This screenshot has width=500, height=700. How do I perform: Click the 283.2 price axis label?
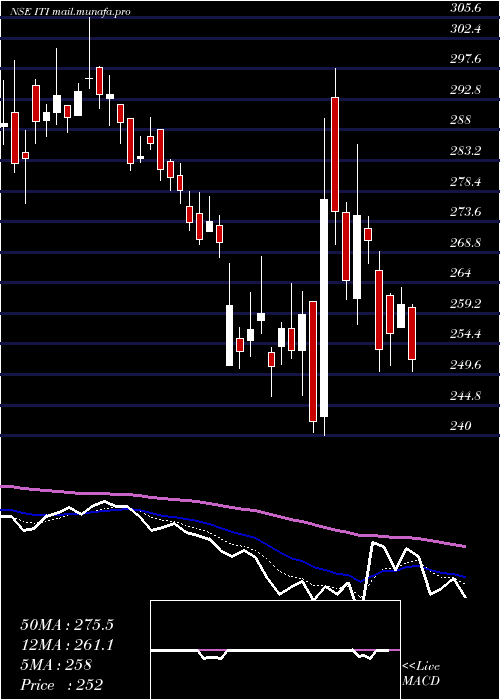tap(467, 151)
